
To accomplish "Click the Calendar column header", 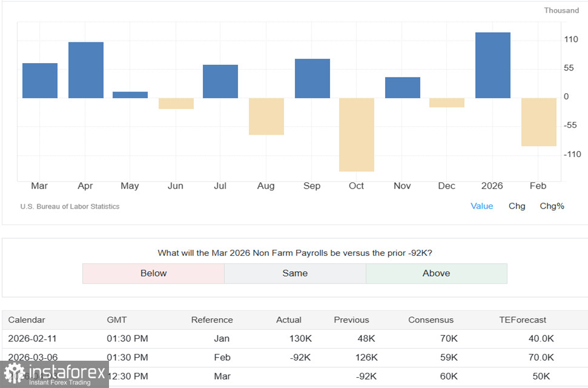I will click(27, 320).
